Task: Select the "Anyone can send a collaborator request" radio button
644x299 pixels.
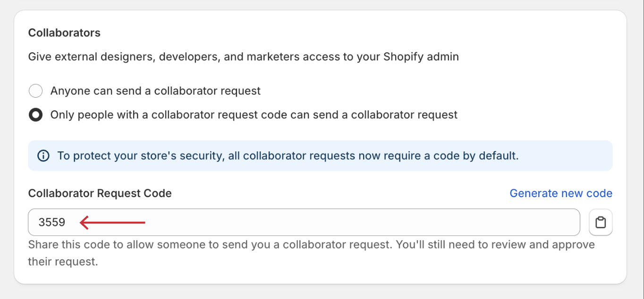Action: (x=36, y=91)
